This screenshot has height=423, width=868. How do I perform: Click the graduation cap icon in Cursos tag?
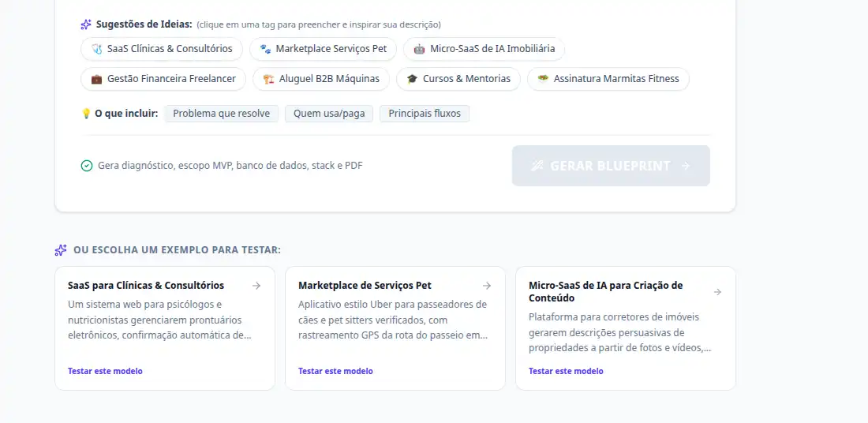[412, 79]
